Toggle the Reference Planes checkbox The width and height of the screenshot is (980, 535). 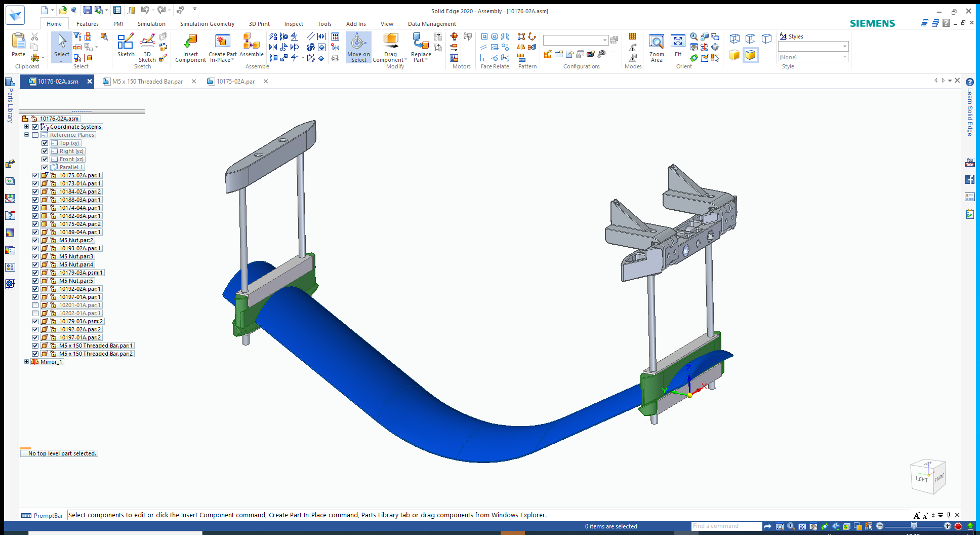pyautogui.click(x=35, y=135)
